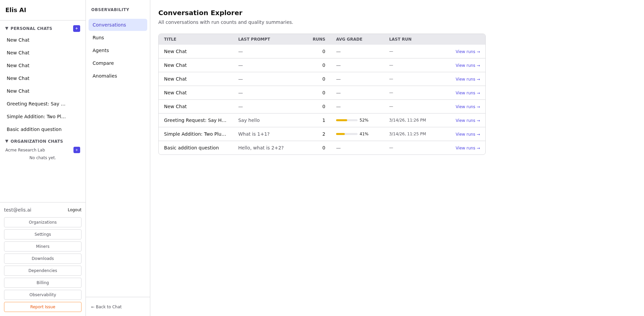
Task: Click the Back to Chat arrow
Action: coord(106,307)
